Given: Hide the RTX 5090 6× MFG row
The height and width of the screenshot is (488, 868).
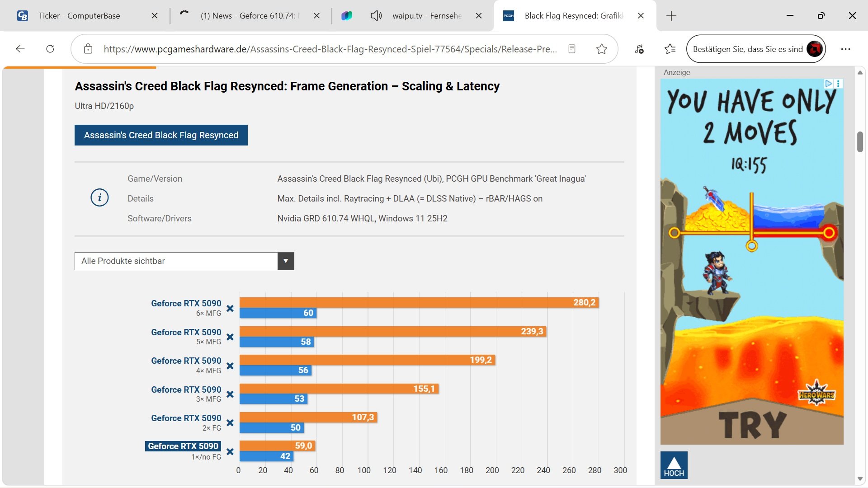Looking at the screenshot, I should [x=230, y=309].
